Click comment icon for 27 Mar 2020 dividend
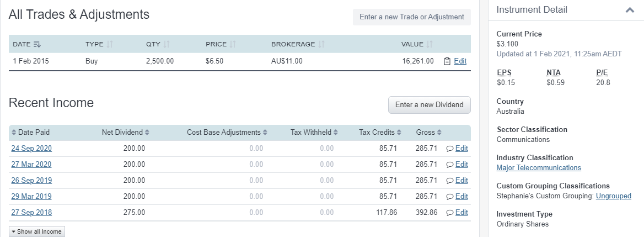644x237 pixels. click(x=450, y=165)
